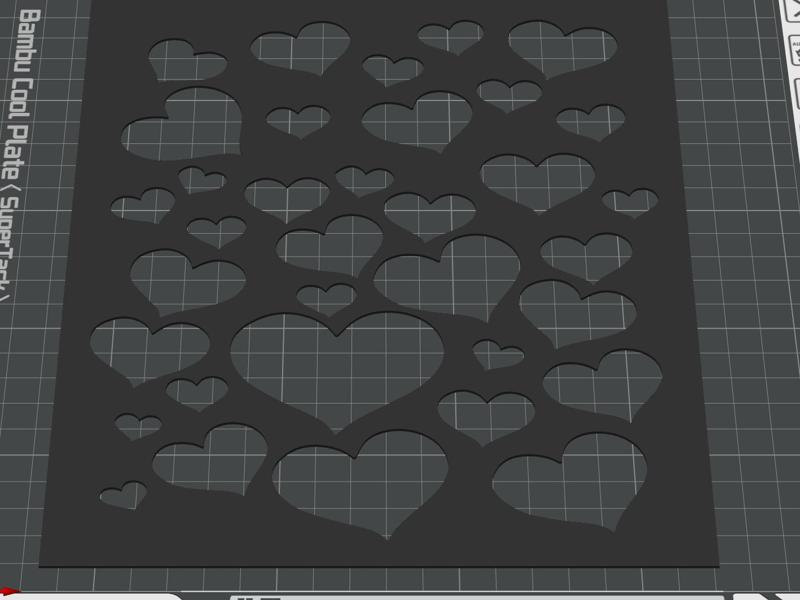
Task: Click the scissors-style tool icon at the right edge
Action: pyautogui.click(x=793, y=12)
